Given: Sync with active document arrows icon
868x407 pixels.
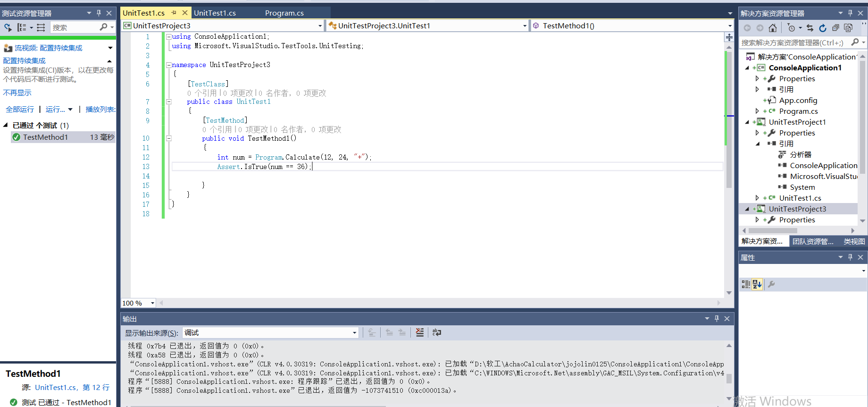Looking at the screenshot, I should pyautogui.click(x=810, y=28).
